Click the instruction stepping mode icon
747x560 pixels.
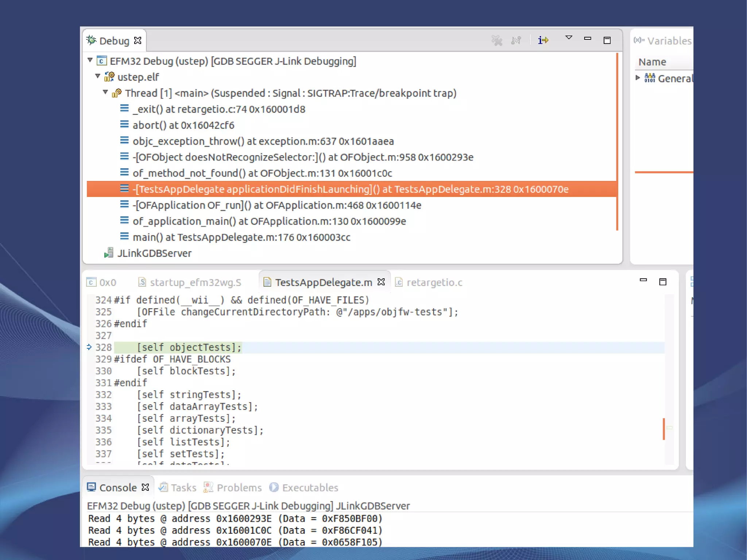tap(543, 40)
